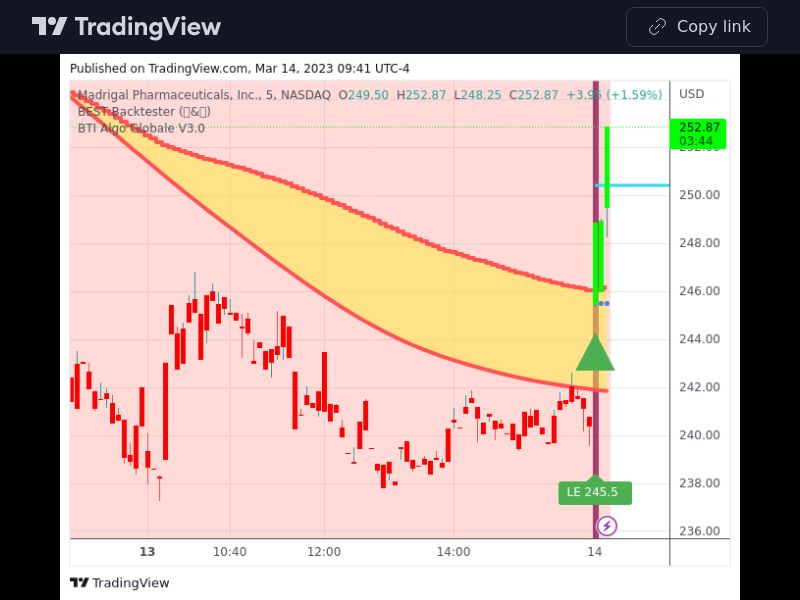Click the TradingView logo in the header

click(x=126, y=27)
